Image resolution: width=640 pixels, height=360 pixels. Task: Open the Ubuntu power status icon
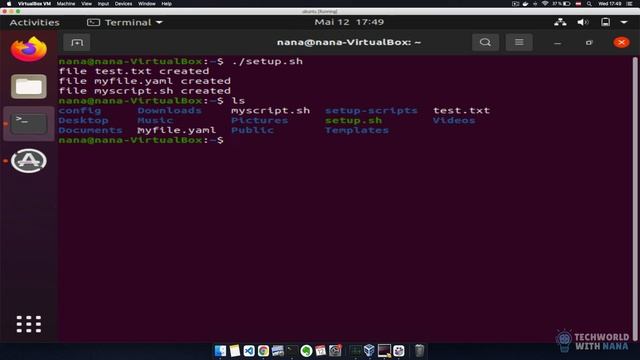click(x=605, y=22)
